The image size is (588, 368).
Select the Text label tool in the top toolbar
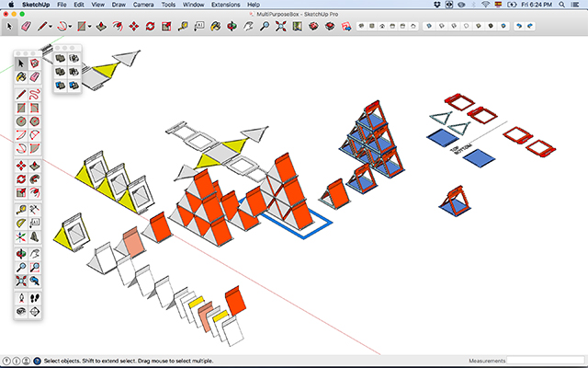pos(199,27)
